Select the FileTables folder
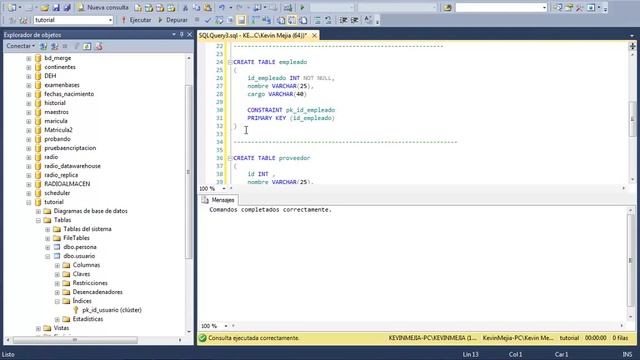The height and width of the screenshot is (360, 640). [x=76, y=238]
